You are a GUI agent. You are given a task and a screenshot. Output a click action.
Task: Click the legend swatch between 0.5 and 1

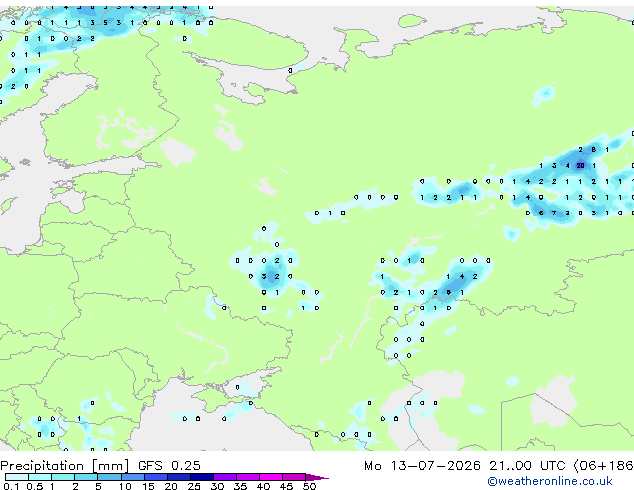[40, 477]
